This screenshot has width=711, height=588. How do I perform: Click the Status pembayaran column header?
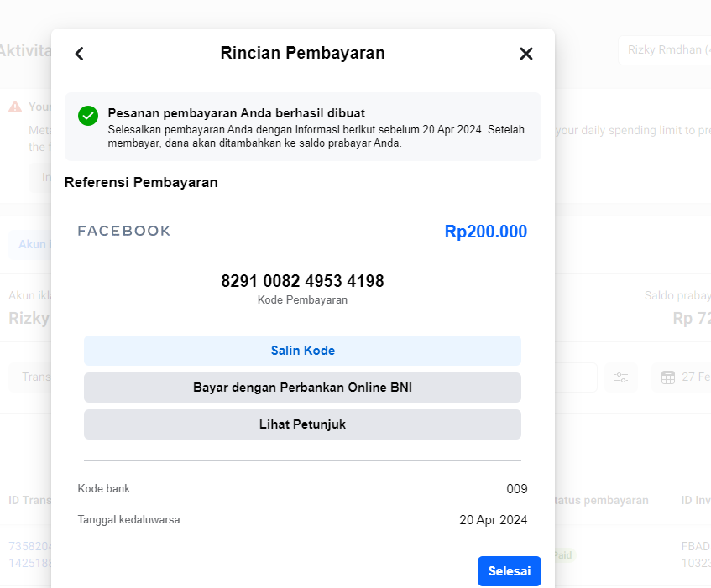click(602, 500)
